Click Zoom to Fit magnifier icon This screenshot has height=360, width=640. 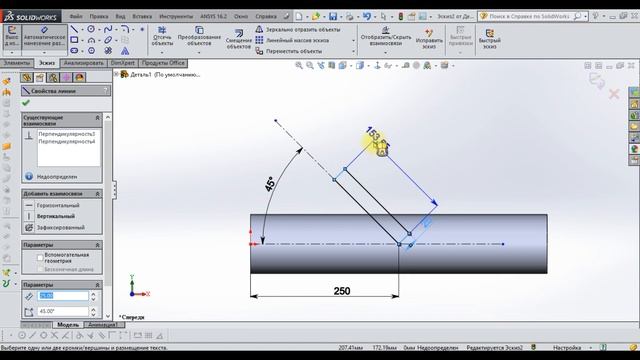(x=299, y=65)
